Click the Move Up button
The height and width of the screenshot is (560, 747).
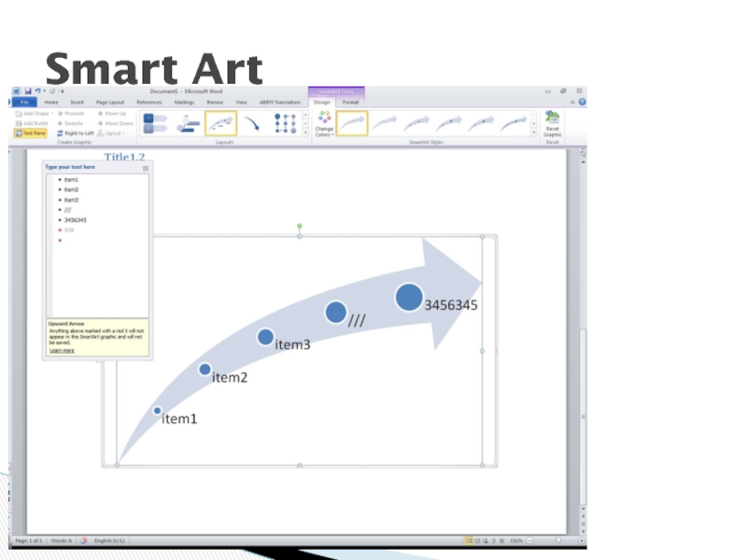coord(111,113)
